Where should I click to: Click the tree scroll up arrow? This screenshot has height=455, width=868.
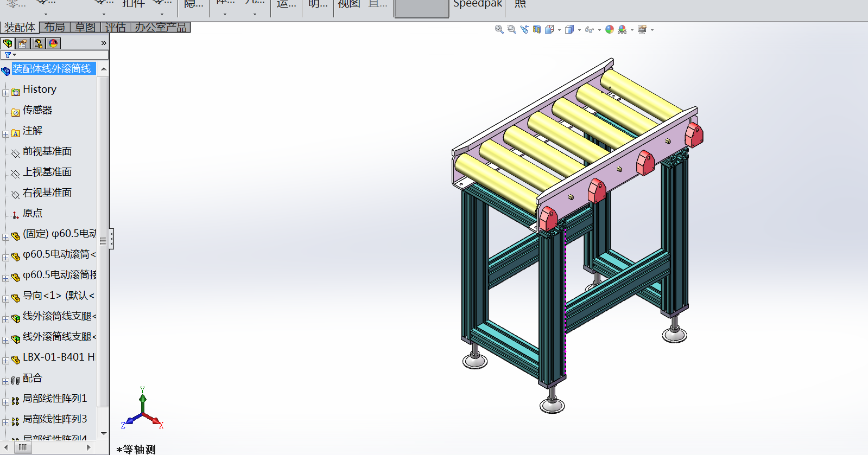(x=104, y=69)
